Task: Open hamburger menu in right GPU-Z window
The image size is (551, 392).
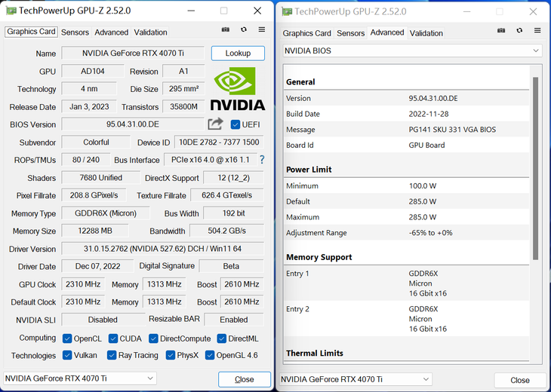Action: tap(537, 31)
